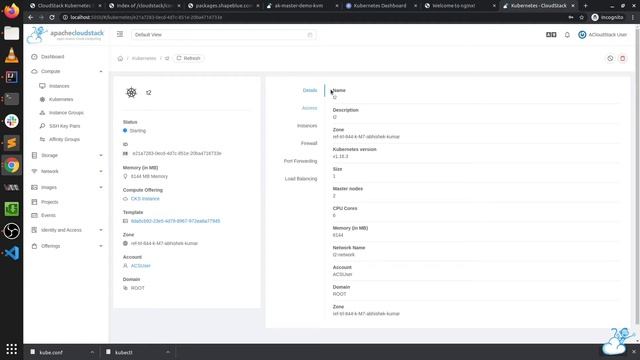Expand options for kube.conf download

click(92, 352)
